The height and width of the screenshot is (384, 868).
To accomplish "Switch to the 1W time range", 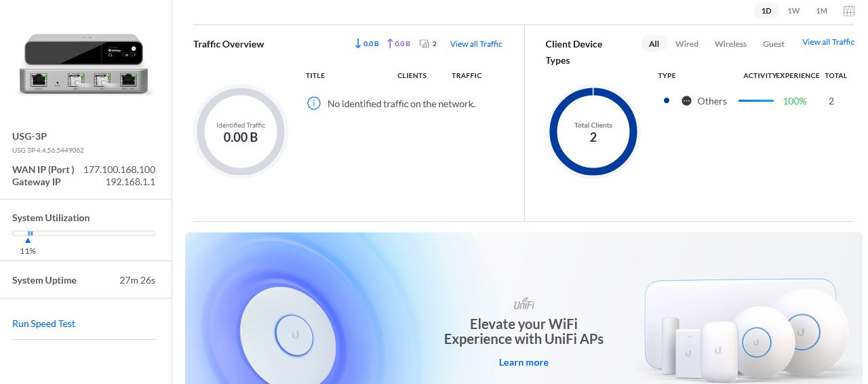I will tap(793, 11).
